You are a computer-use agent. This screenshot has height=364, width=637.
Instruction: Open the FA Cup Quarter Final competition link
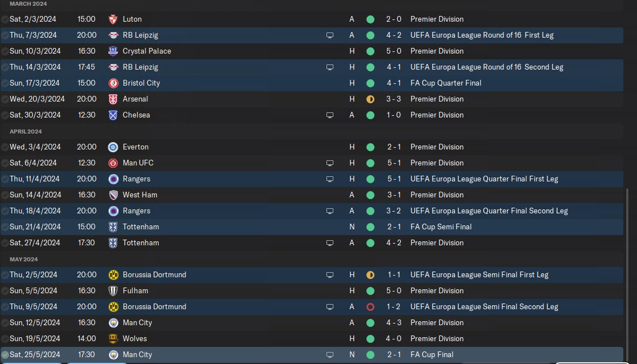(446, 83)
